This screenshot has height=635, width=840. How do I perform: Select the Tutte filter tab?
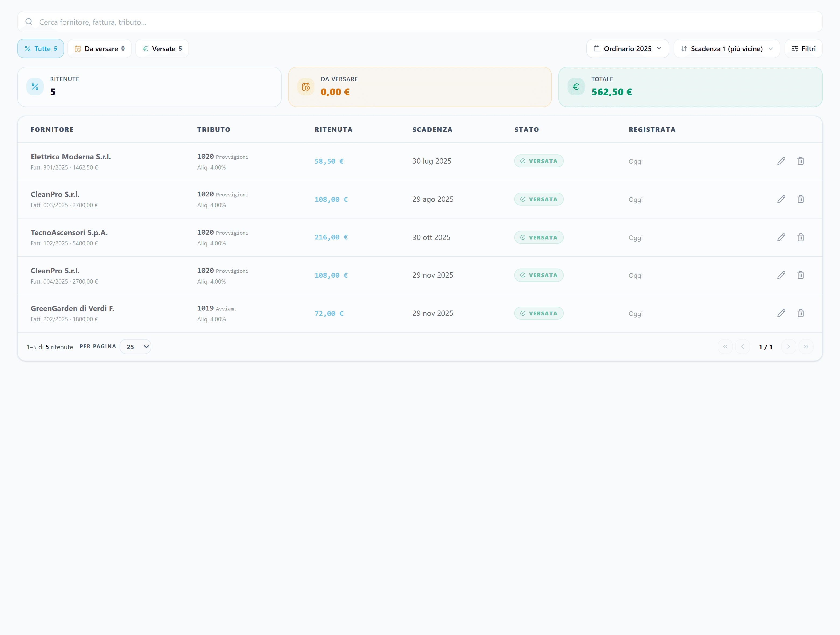pyautogui.click(x=41, y=49)
